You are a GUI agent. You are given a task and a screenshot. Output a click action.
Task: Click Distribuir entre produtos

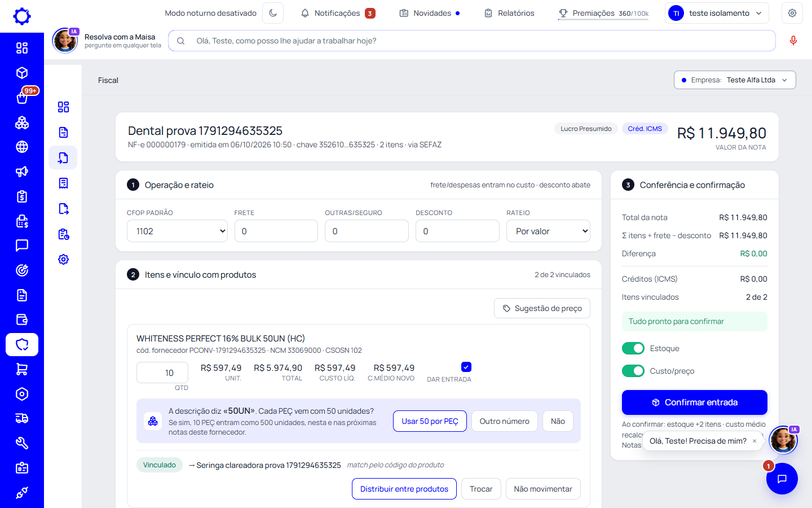[x=404, y=489]
